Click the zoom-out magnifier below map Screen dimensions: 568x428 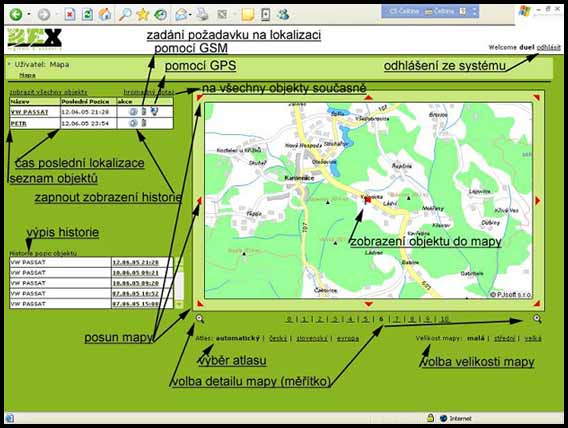[x=200, y=319]
